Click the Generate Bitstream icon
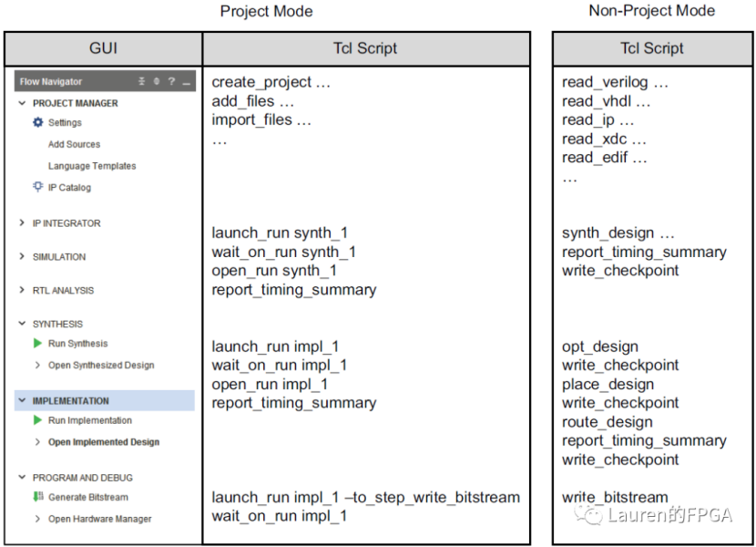The image size is (756, 547). (x=37, y=497)
